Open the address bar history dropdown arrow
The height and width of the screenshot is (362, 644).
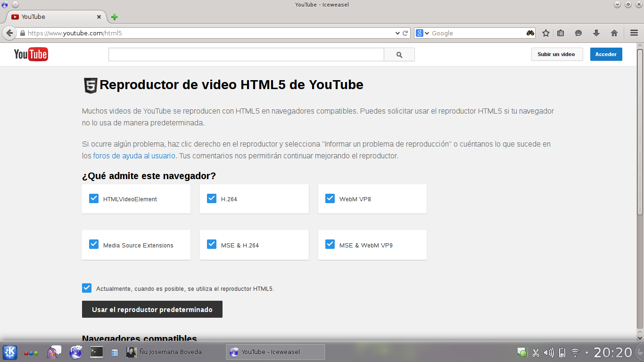tap(397, 33)
